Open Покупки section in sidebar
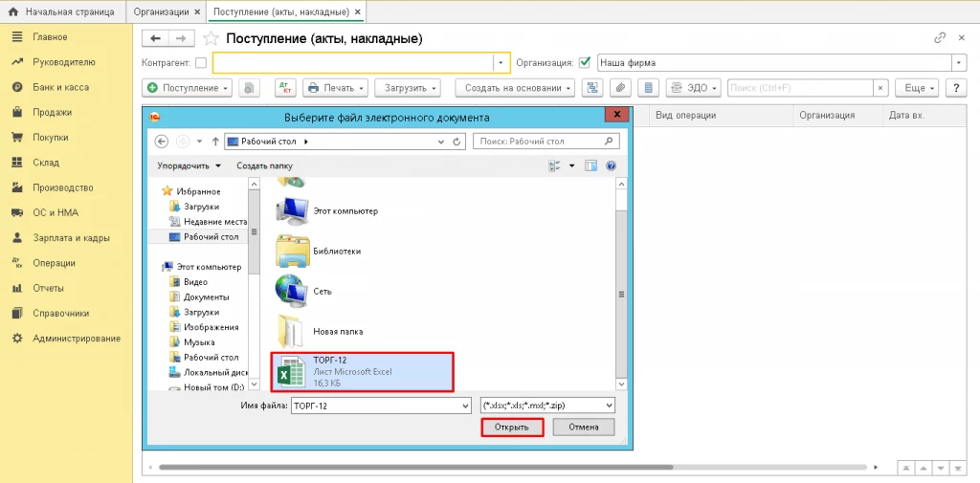 point(51,138)
